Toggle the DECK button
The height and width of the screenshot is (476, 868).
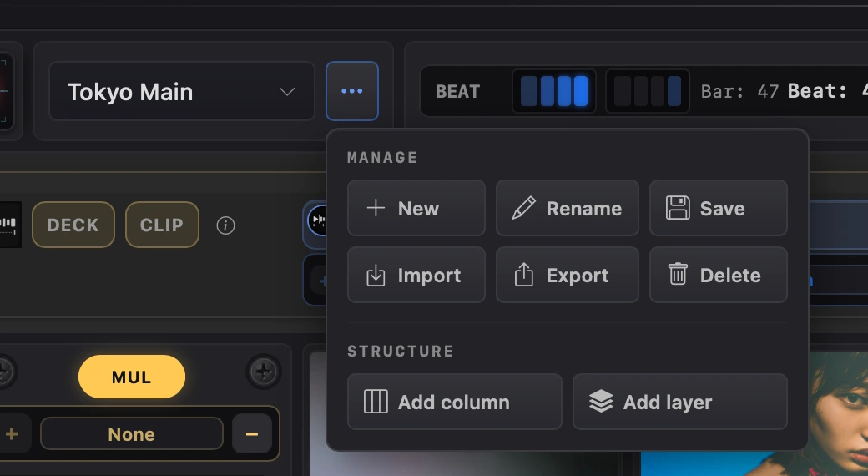[x=73, y=225]
